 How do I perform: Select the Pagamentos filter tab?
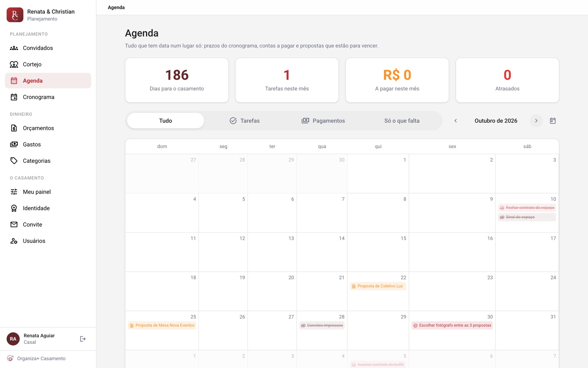coord(323,121)
